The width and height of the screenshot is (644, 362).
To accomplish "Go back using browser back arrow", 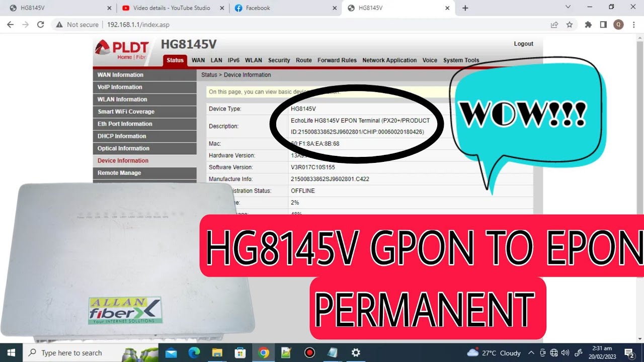I will pos(10,24).
